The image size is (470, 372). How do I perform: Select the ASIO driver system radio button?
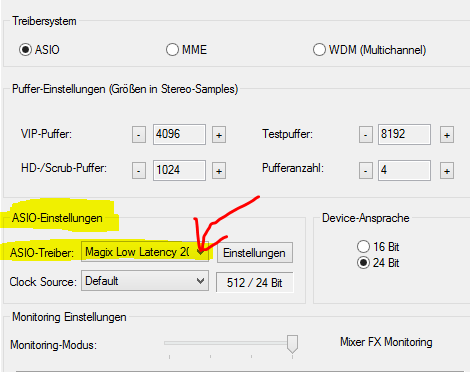pos(25,50)
